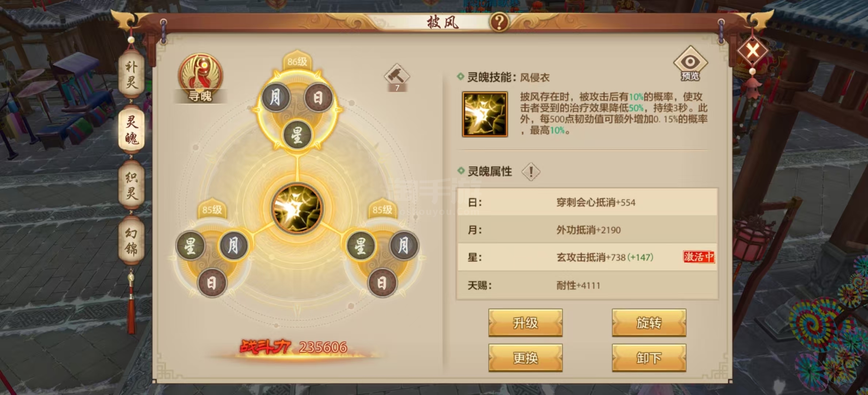Switch to the 补灵 tab
Image resolution: width=868 pixels, height=395 pixels.
pyautogui.click(x=131, y=75)
